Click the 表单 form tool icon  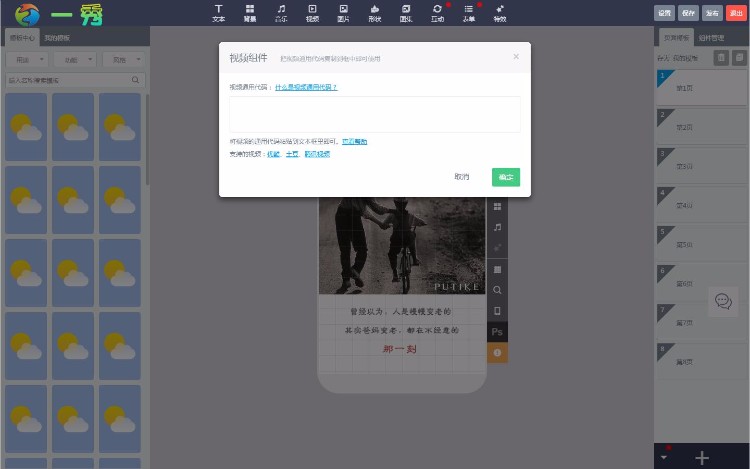tap(469, 13)
